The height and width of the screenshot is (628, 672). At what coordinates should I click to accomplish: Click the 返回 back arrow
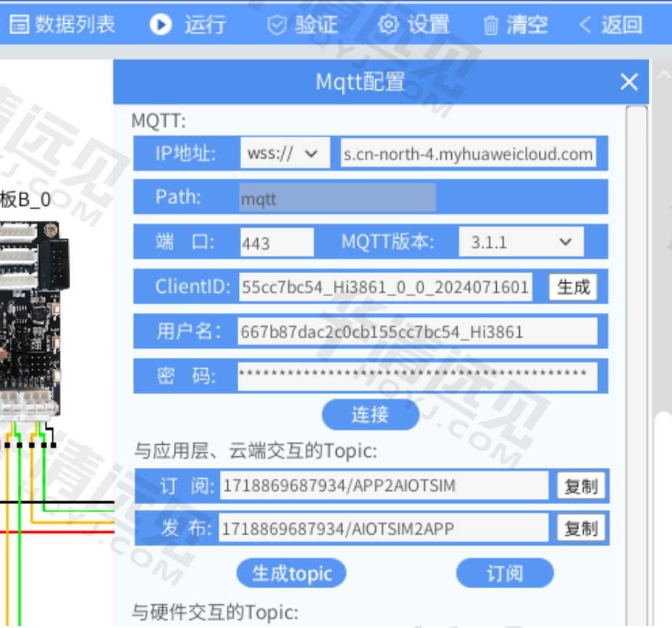[585, 25]
